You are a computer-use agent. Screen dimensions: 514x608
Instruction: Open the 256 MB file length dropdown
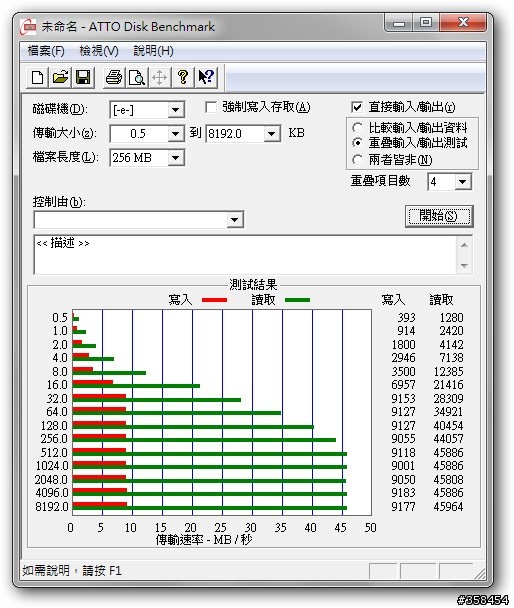coord(176,158)
